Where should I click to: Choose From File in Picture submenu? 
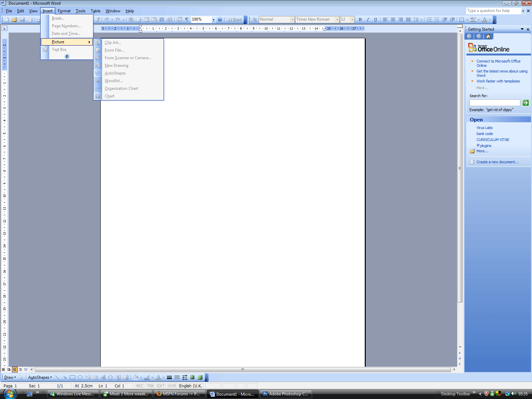[129, 50]
